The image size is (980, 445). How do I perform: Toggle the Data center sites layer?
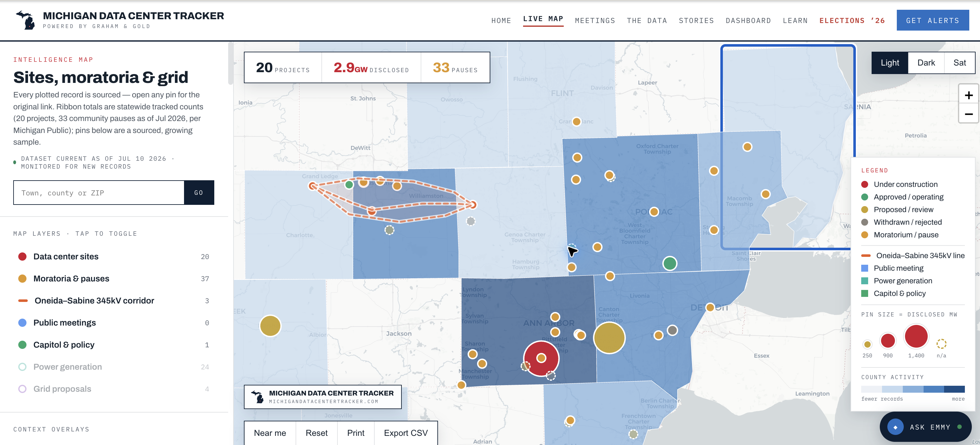pyautogui.click(x=114, y=257)
